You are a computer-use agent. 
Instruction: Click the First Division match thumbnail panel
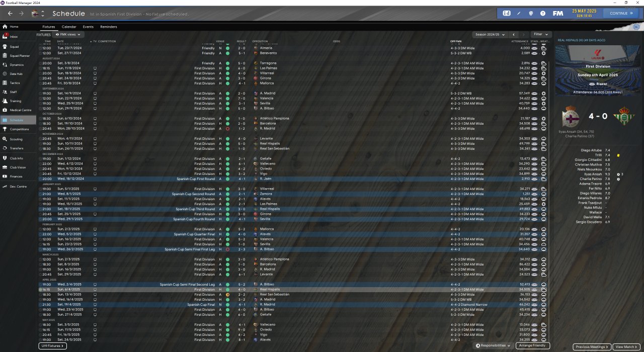tap(598, 70)
